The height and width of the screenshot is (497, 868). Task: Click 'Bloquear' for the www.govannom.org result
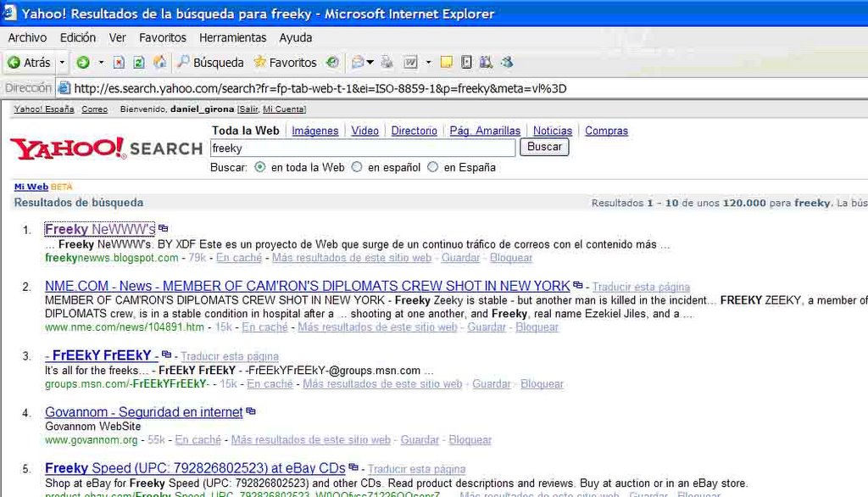tap(470, 440)
